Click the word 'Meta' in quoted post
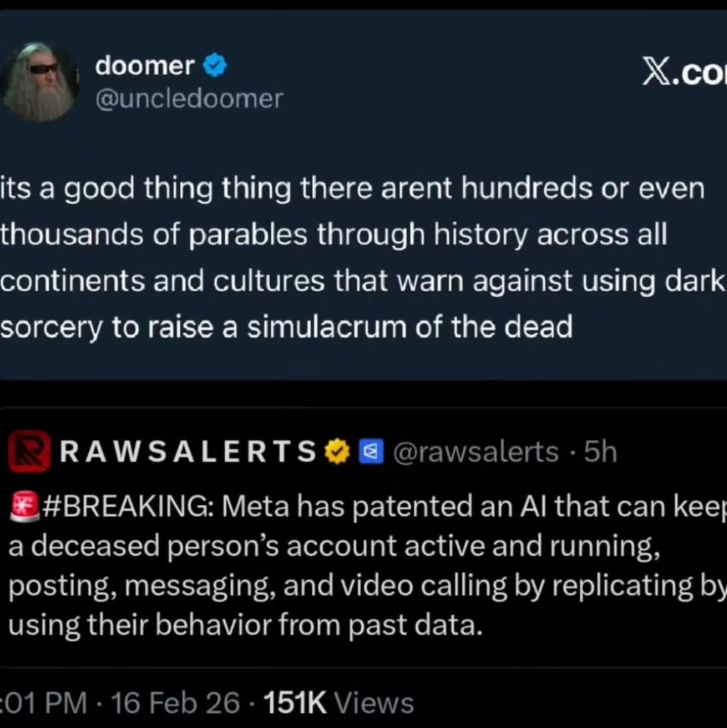The width and height of the screenshot is (727, 728). pyautogui.click(x=255, y=506)
